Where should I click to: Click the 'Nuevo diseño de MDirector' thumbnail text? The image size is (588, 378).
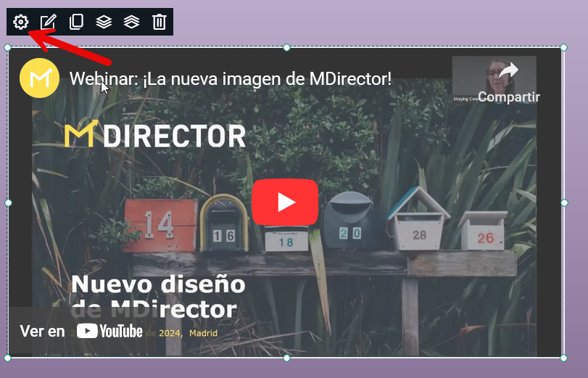point(158,297)
